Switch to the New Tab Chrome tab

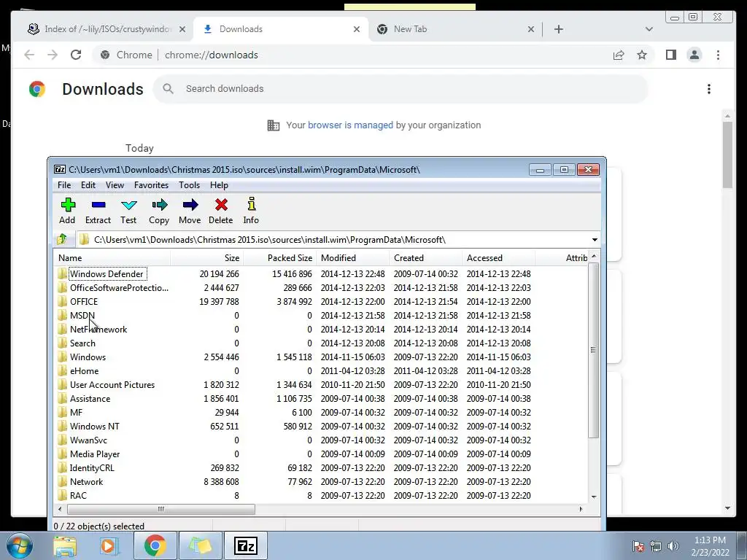454,29
